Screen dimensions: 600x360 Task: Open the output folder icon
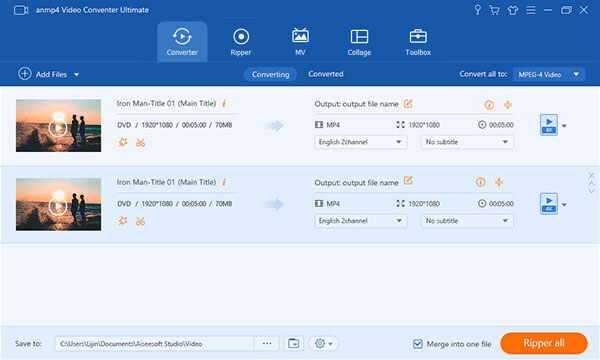293,344
